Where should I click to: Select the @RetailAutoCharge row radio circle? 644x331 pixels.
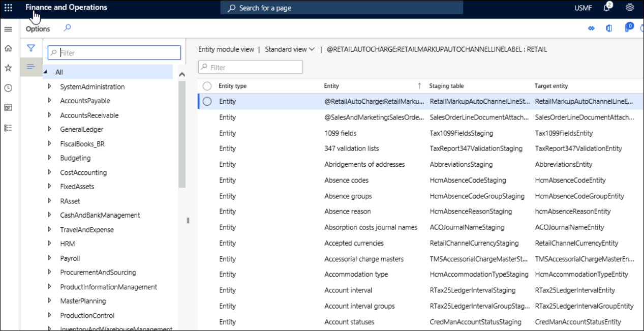[207, 101]
